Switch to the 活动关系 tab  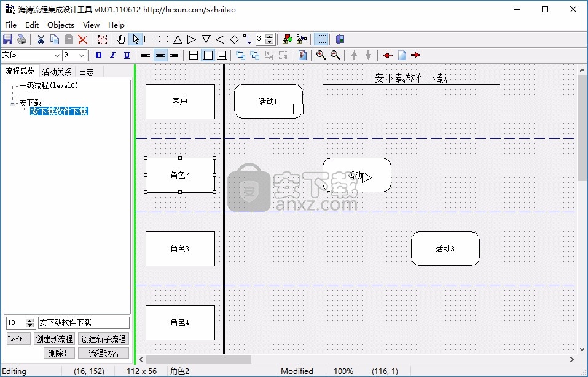pyautogui.click(x=57, y=72)
